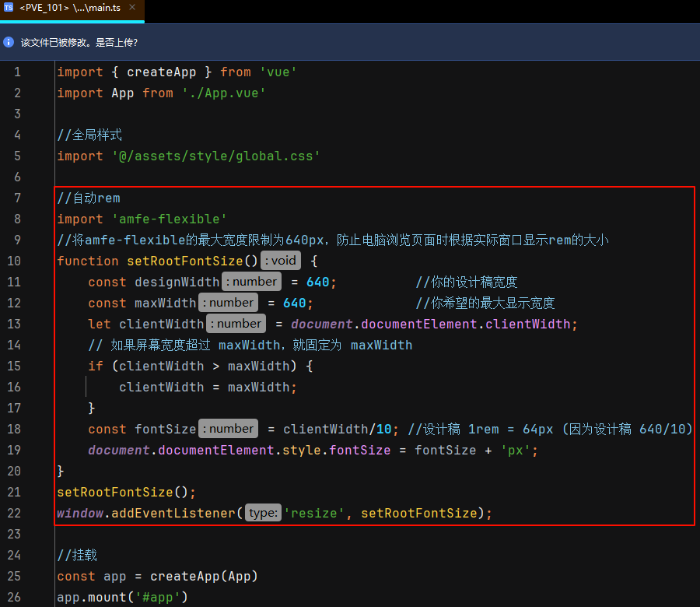Screen dimensions: 700x607
Task: Click line number 1 in gutter
Action: tap(17, 72)
